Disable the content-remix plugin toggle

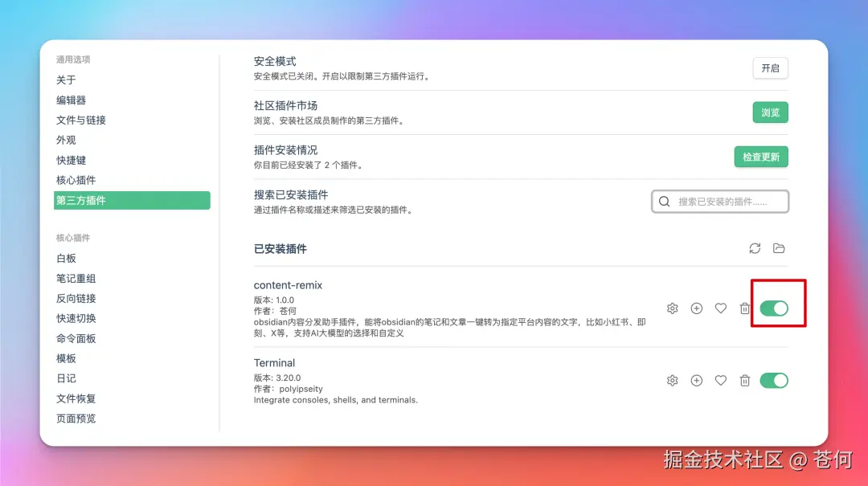pyautogui.click(x=774, y=308)
